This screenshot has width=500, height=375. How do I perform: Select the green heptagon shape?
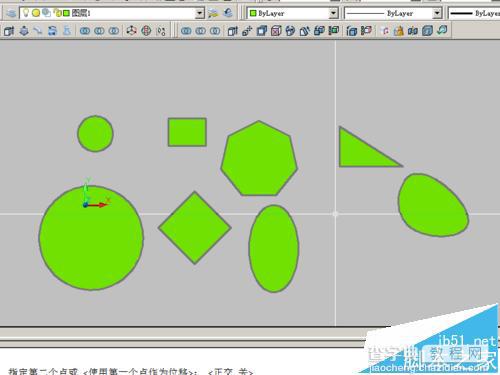click(259, 158)
